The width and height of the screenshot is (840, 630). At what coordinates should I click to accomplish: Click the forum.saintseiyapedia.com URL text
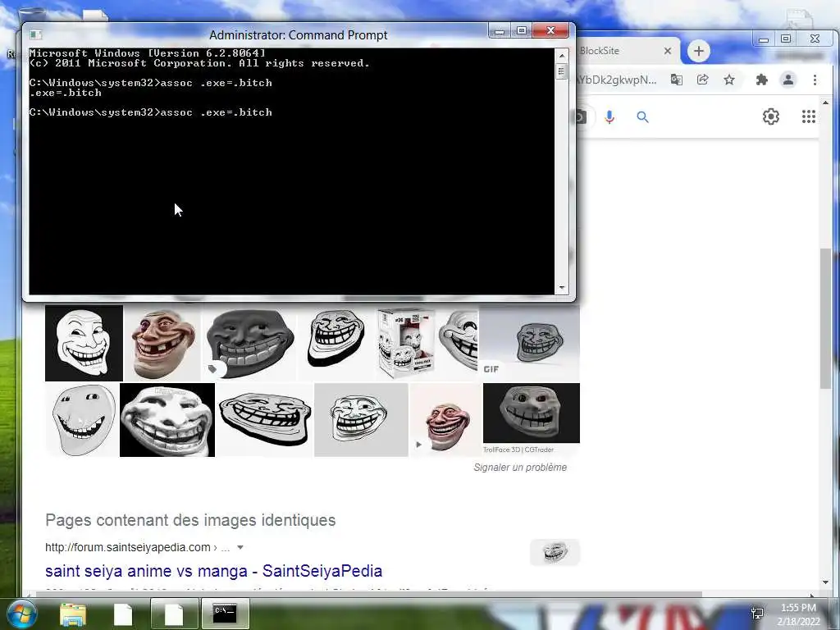[127, 547]
